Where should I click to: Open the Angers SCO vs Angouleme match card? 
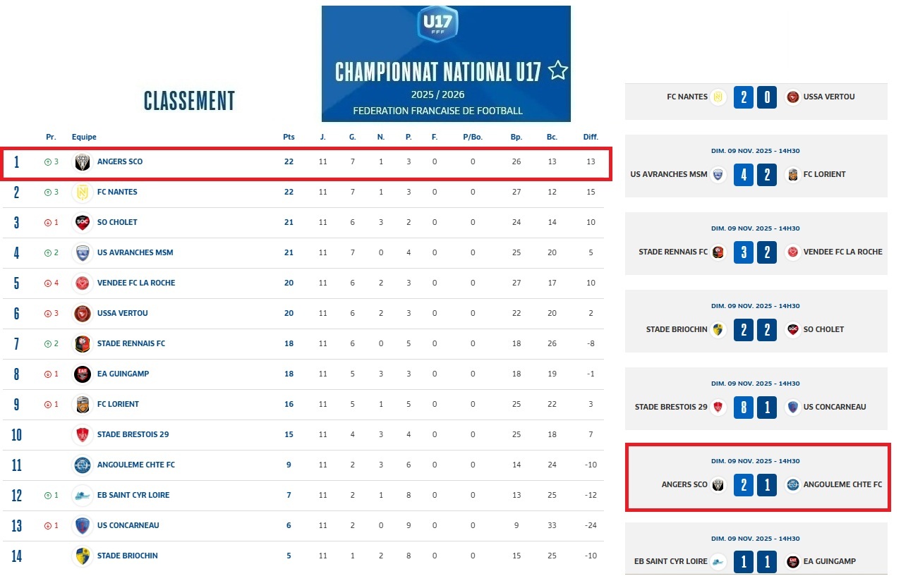[758, 477]
